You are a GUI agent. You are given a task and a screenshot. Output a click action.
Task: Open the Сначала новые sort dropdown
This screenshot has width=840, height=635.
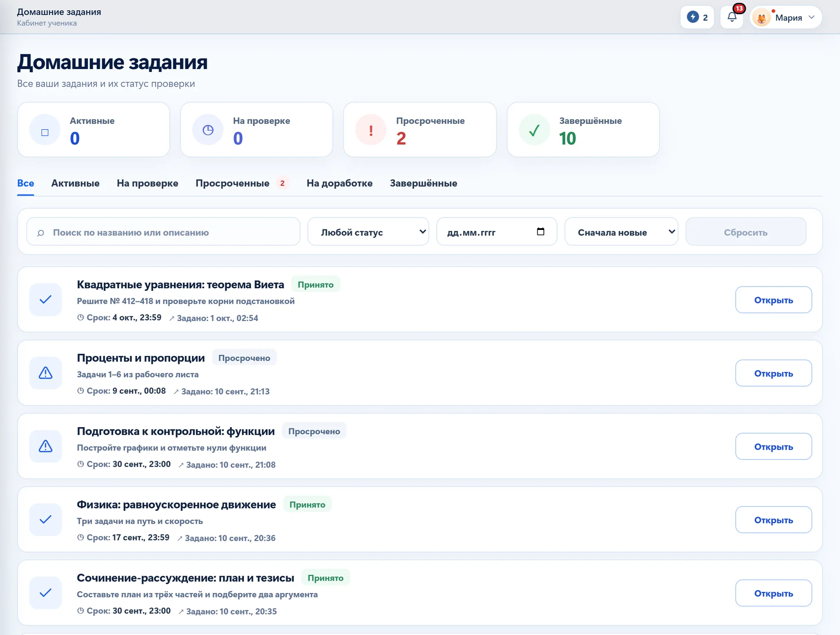click(x=621, y=232)
